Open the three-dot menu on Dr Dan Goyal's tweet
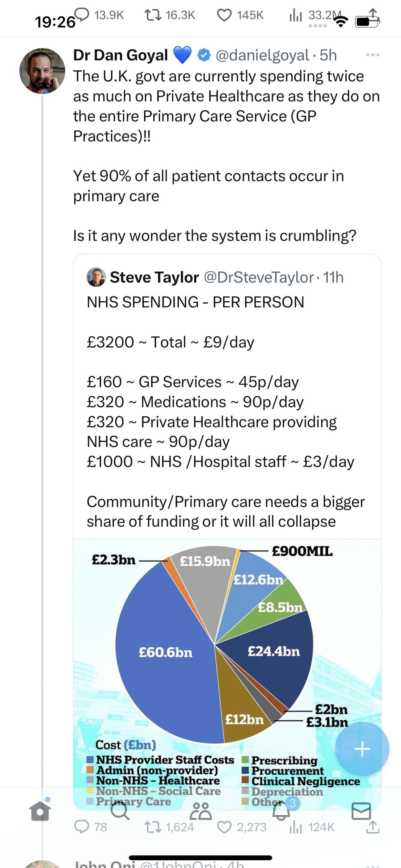401x868 pixels. click(373, 55)
